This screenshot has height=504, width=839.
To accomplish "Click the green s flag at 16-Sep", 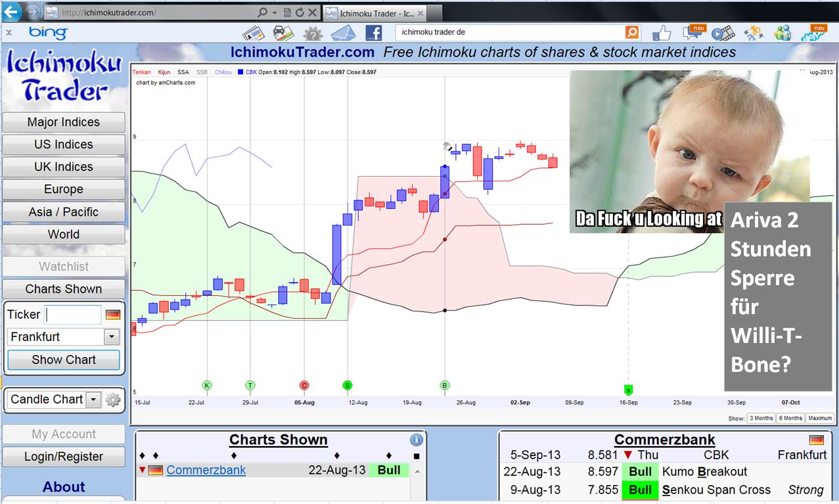I will tap(628, 390).
